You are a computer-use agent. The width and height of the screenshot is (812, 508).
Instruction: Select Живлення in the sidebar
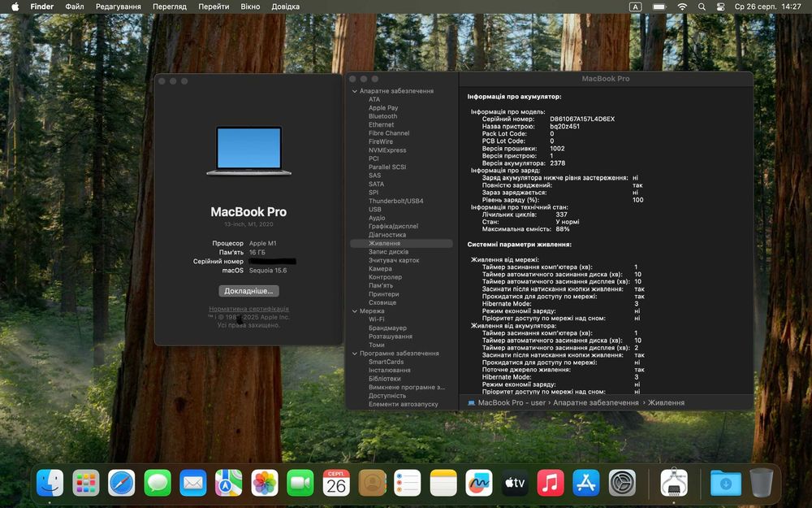pos(401,244)
